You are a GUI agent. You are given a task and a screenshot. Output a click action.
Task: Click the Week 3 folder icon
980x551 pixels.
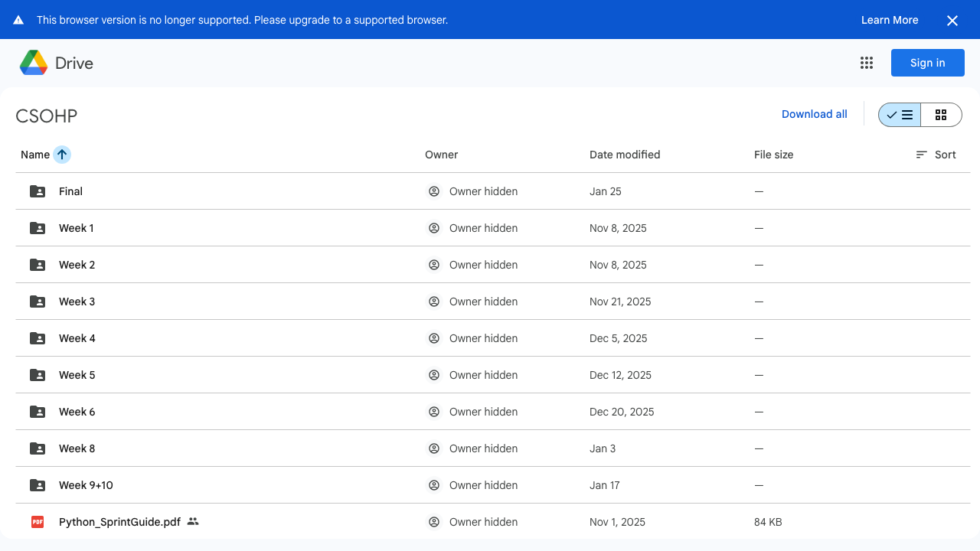37,302
